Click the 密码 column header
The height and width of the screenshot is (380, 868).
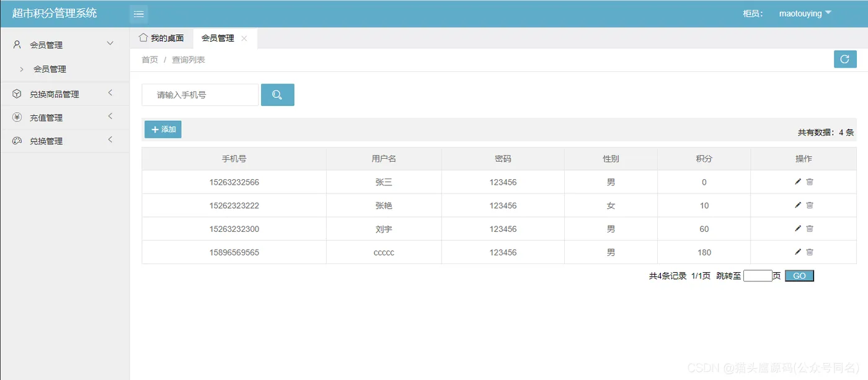point(503,159)
